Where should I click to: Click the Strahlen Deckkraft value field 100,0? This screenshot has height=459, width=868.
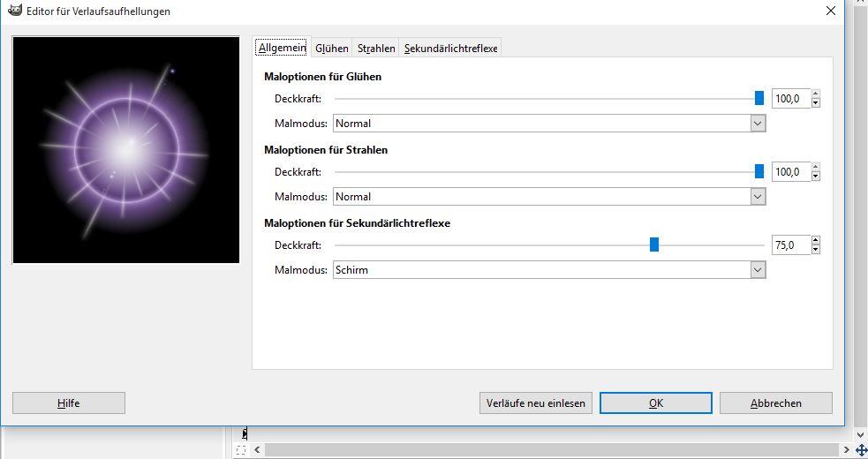tap(791, 171)
